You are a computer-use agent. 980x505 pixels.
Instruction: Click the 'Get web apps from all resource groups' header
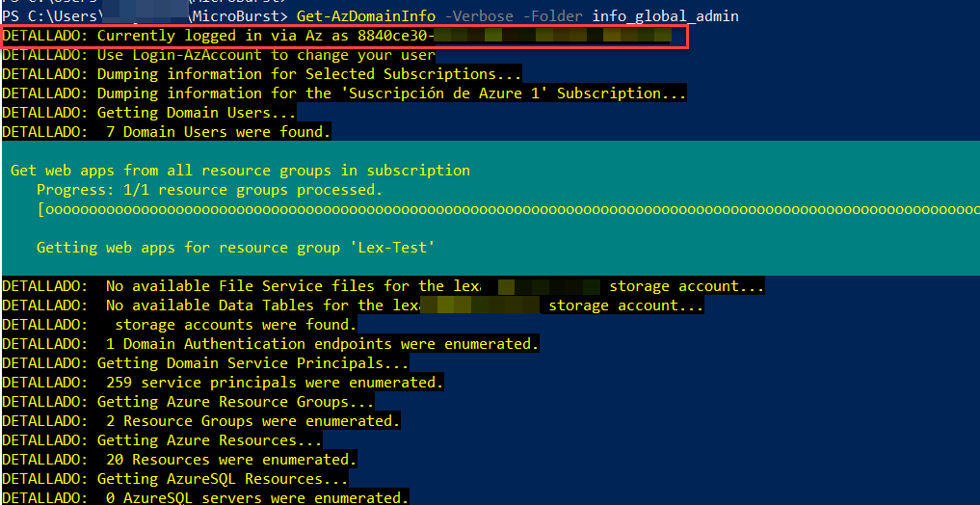pyautogui.click(x=241, y=171)
